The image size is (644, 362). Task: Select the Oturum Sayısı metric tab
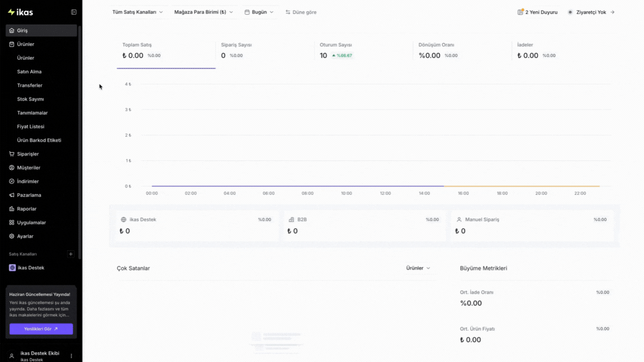tap(363, 50)
